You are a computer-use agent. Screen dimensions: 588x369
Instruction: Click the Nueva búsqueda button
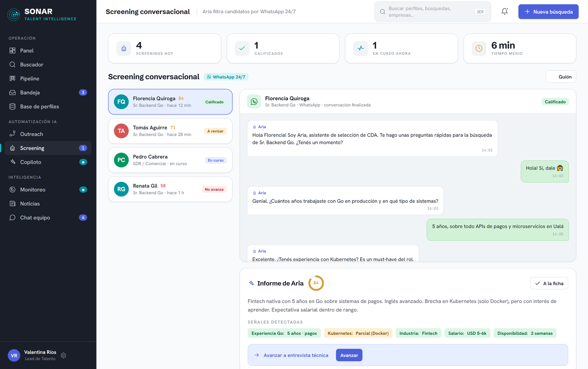pyautogui.click(x=548, y=12)
